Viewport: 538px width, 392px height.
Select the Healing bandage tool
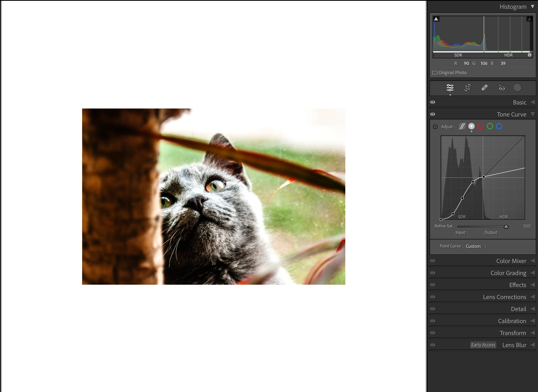(x=484, y=88)
